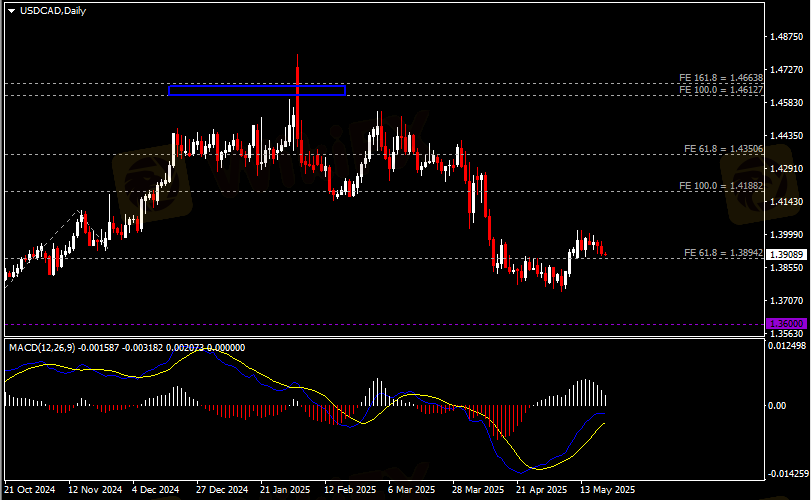Click the 21 Jan 2025 date label

pyautogui.click(x=285, y=489)
